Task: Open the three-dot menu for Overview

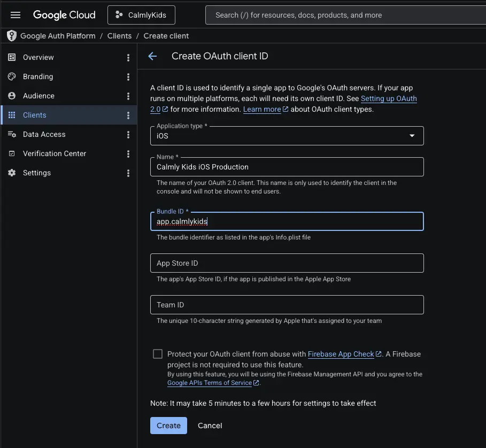Action: (128, 58)
